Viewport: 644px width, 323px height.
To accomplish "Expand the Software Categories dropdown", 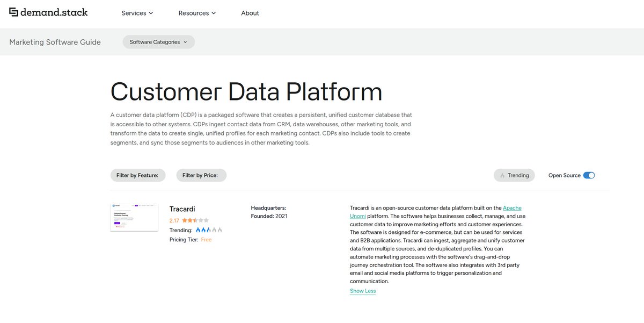I will 159,42.
